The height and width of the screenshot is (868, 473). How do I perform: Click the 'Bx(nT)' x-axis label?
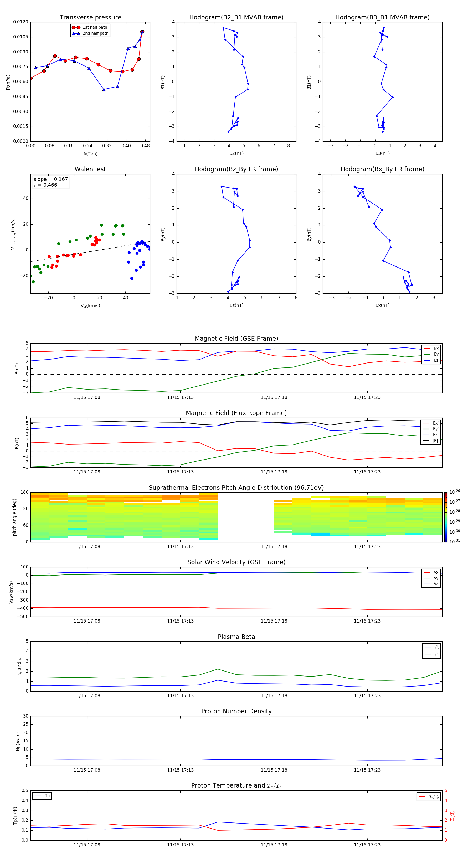coord(382,305)
